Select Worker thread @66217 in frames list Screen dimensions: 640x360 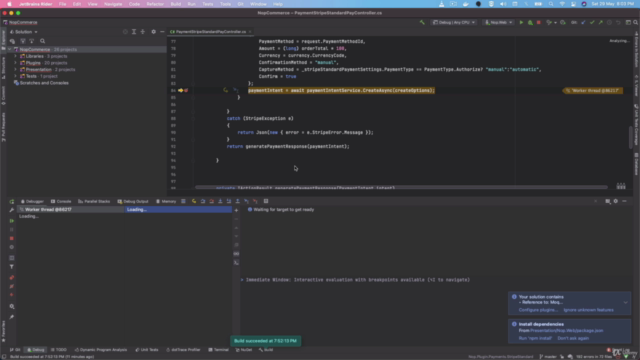[71, 210]
